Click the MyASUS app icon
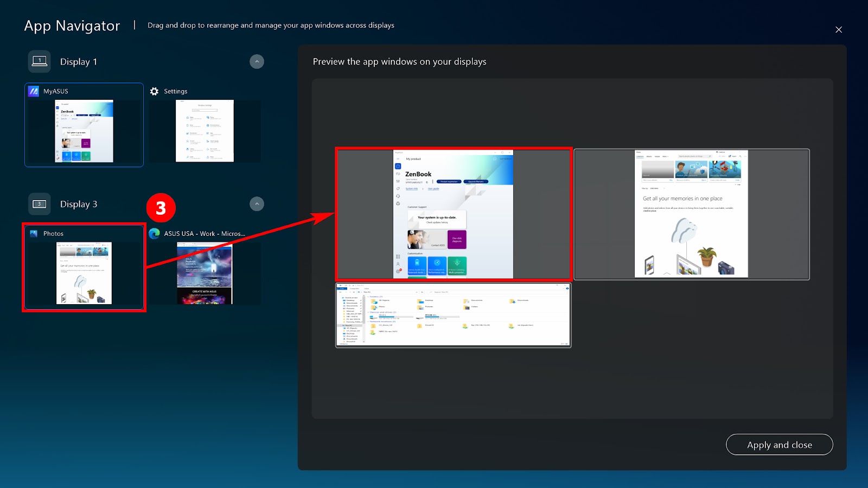The image size is (868, 488). (34, 91)
